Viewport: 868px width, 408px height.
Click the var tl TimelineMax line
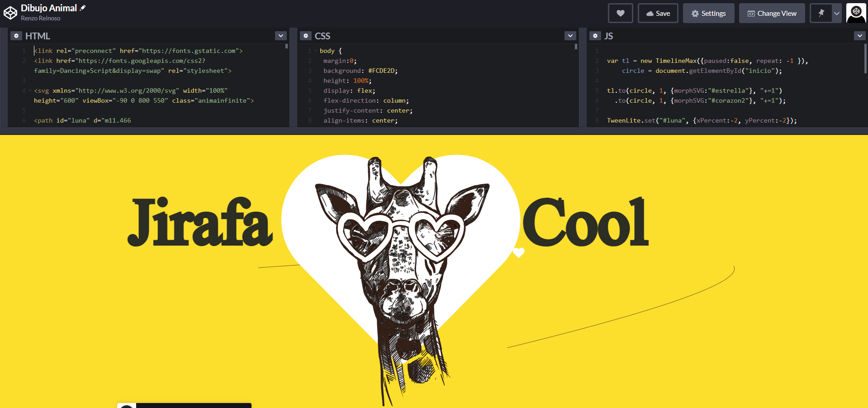coord(707,61)
